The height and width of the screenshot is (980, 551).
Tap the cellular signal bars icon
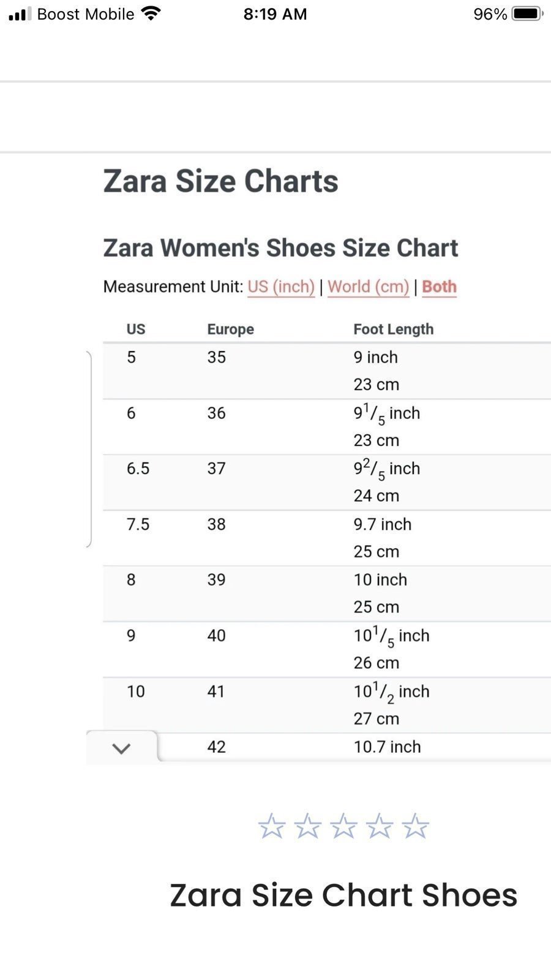tap(20, 13)
